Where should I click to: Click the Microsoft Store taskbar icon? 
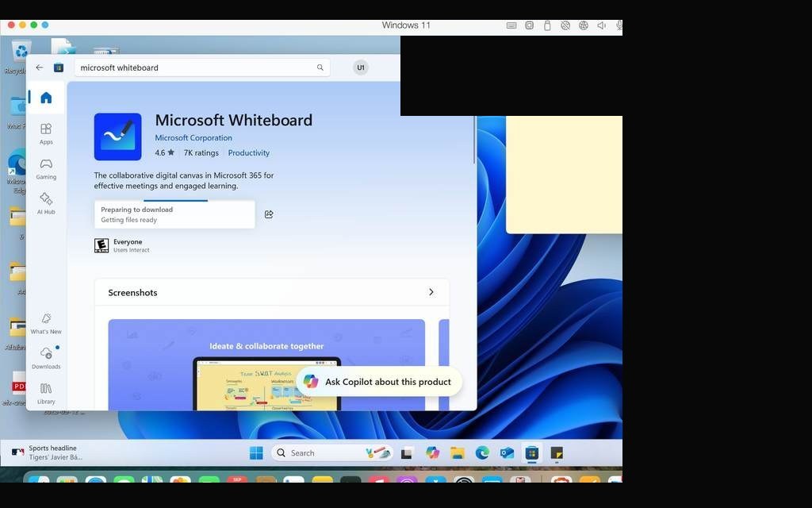pyautogui.click(x=532, y=453)
